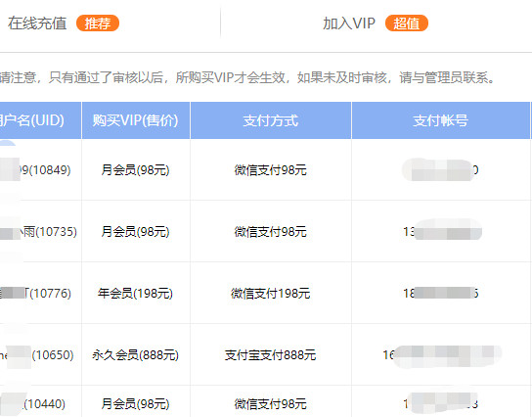Click user entry with UID 10776
This screenshot has width=532, height=417.
point(35,293)
